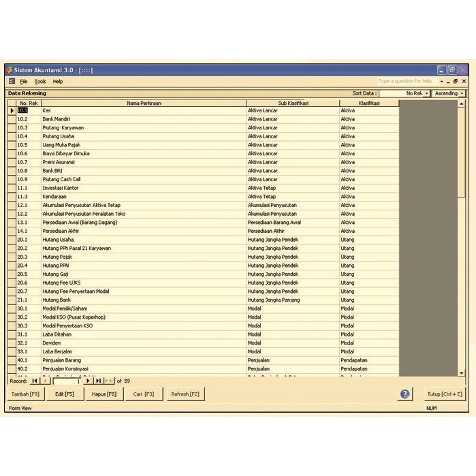Select the Laba Ditahan cell
This screenshot has height=476, width=476.
[x=144, y=334]
